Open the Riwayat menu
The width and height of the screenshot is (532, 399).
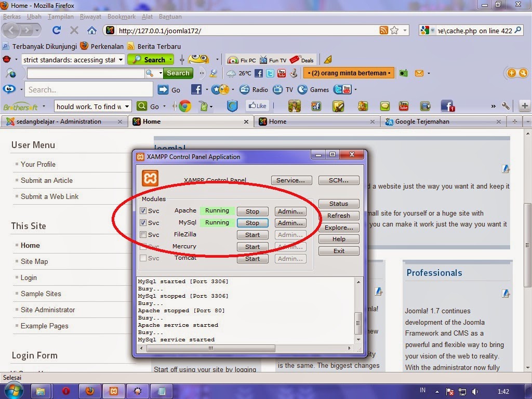[90, 17]
